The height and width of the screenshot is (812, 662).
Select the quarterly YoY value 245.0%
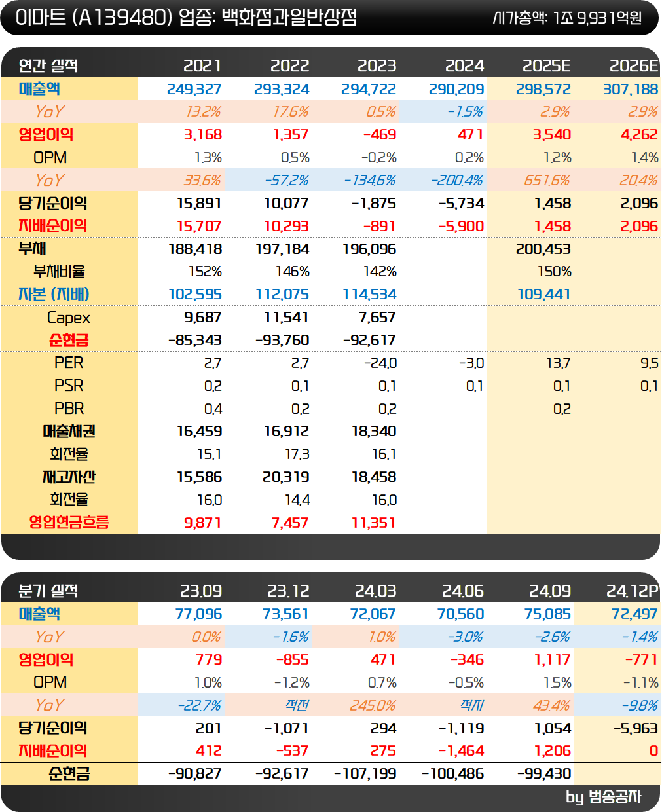click(x=373, y=705)
